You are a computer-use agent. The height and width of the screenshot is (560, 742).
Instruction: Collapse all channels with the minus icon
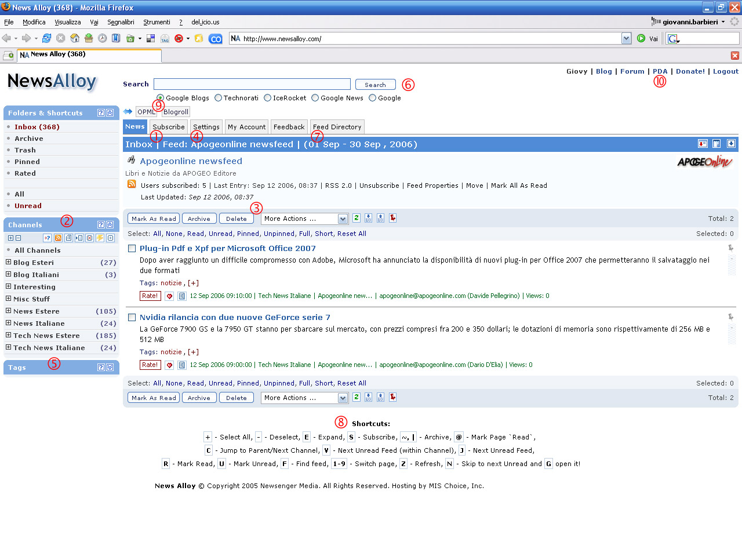click(x=18, y=238)
